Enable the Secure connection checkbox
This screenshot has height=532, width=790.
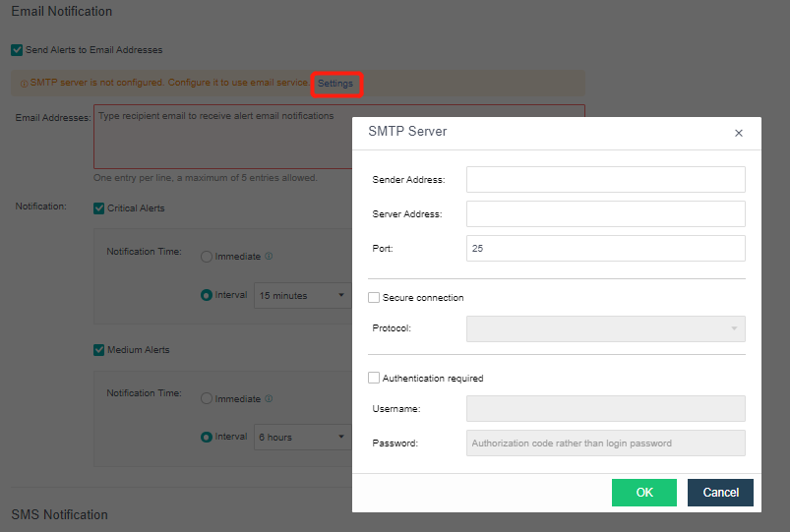point(374,297)
